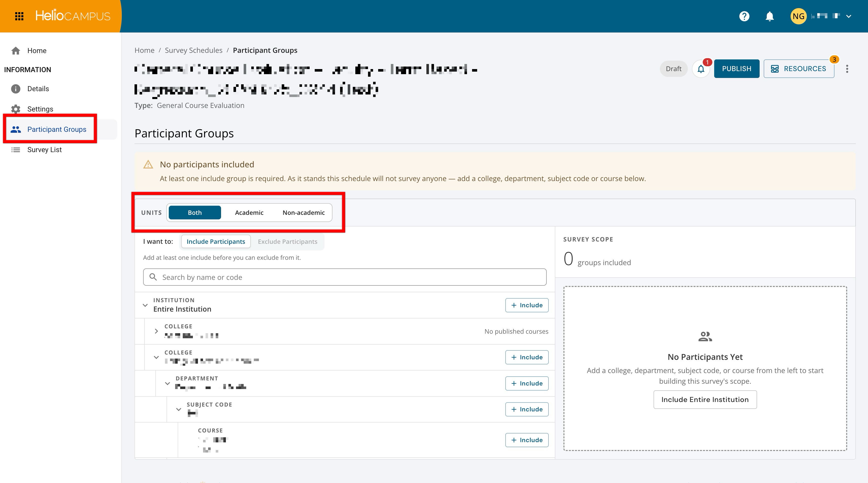Collapse the Subject Code row
Viewport: 868px width, 483px height.
[x=179, y=409]
